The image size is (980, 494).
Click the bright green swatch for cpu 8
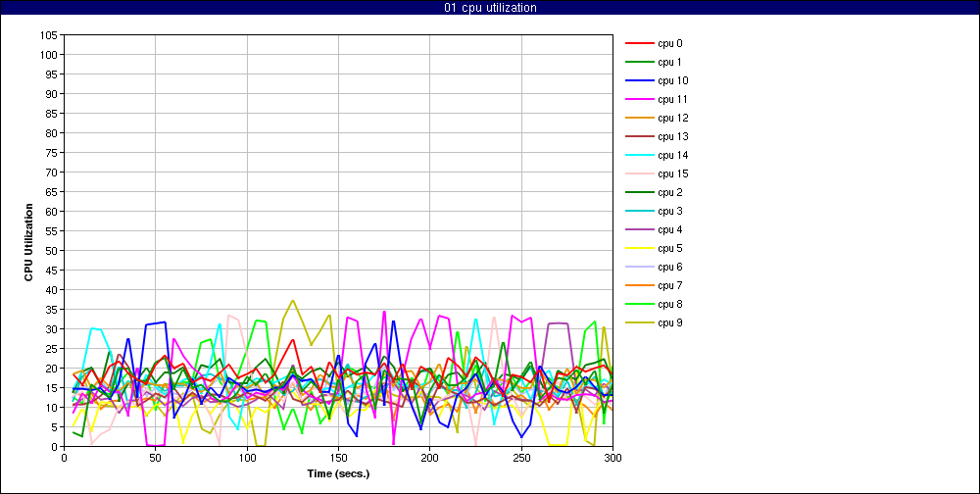point(640,305)
